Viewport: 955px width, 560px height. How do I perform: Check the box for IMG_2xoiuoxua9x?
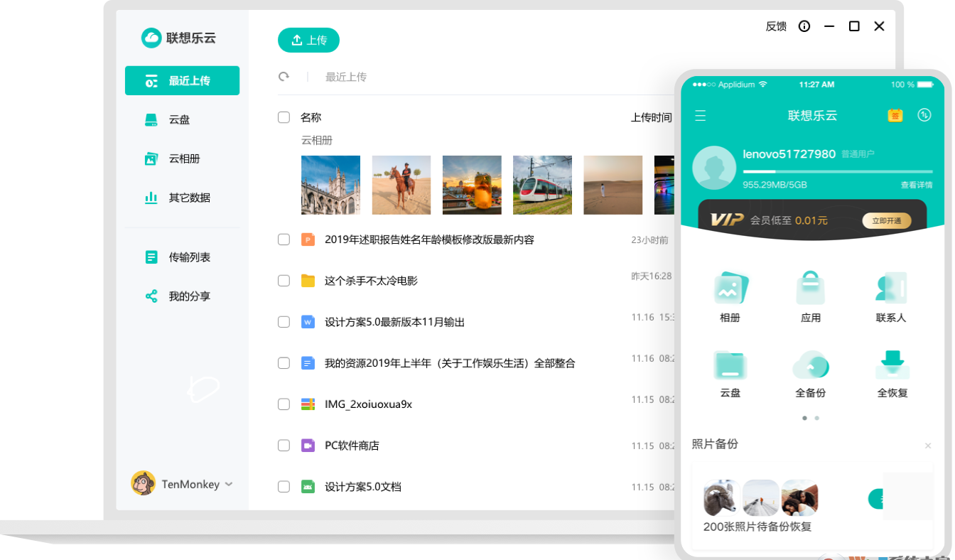[284, 404]
